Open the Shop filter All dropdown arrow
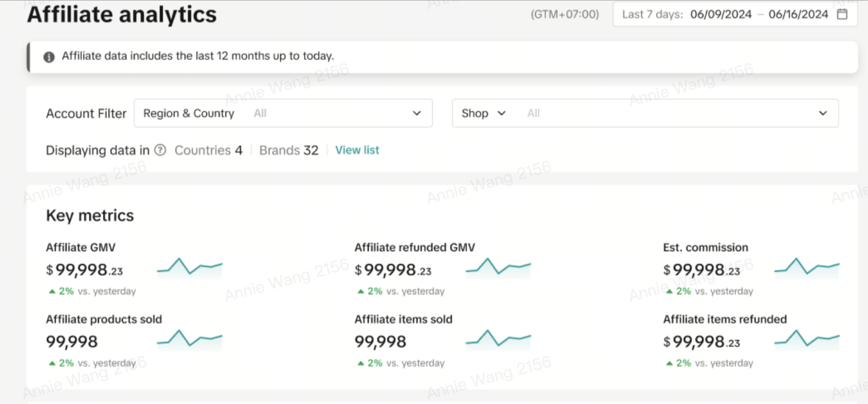Image resolution: width=868 pixels, height=404 pixels. pos(823,113)
